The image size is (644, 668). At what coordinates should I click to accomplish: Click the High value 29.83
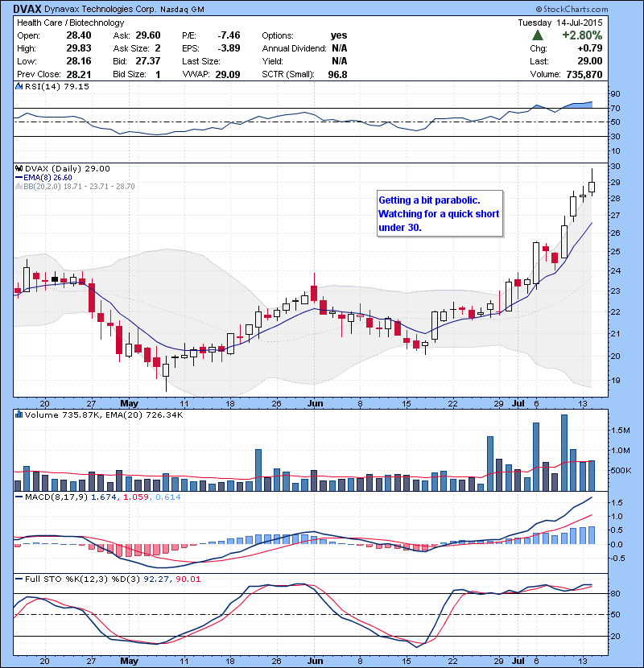click(x=79, y=48)
